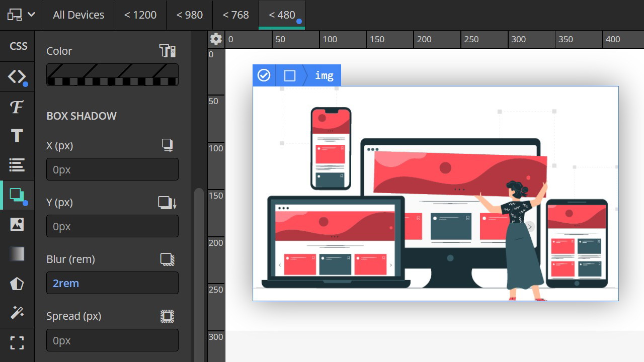Click the Color swatch bar
Image resolution: width=644 pixels, height=362 pixels.
pos(112,75)
